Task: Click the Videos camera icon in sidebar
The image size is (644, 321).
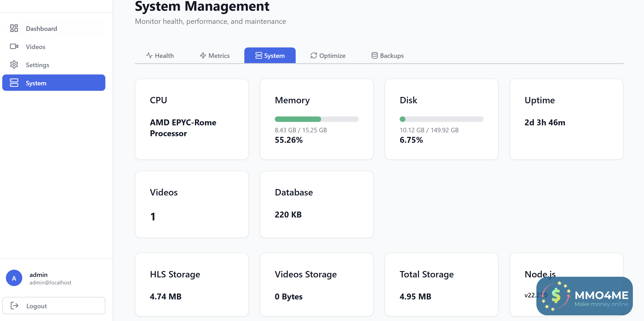Action: pos(14,47)
